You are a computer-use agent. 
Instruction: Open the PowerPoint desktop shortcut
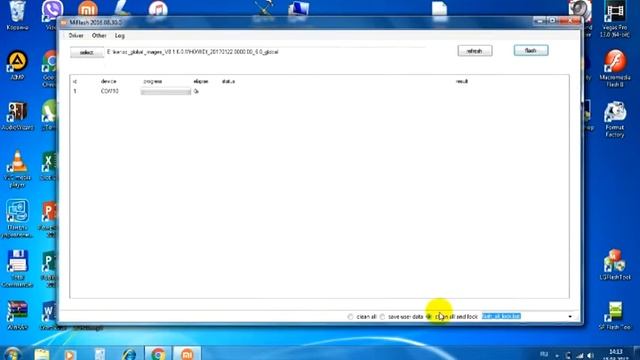(49, 219)
